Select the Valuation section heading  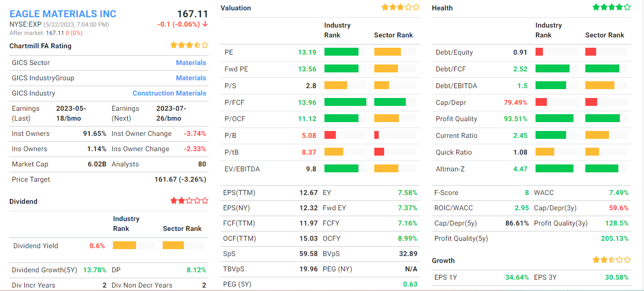pos(236,8)
